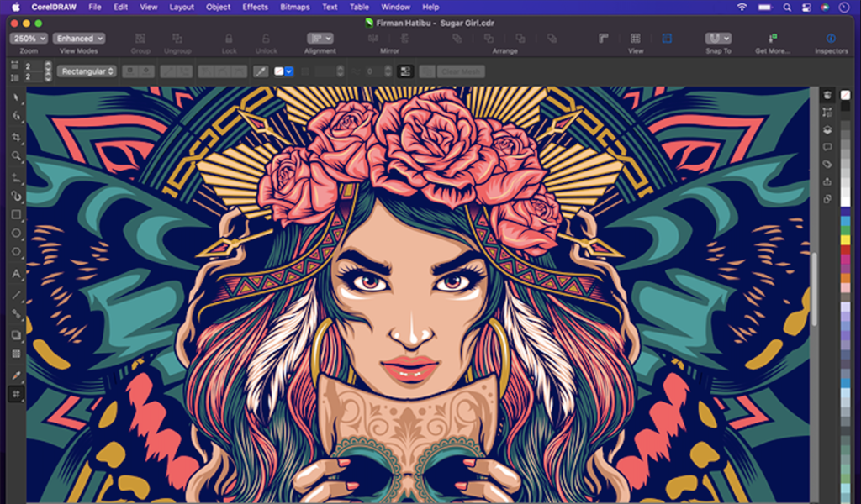Toggle the grid display icon
The image size is (861, 504).
tap(636, 38)
